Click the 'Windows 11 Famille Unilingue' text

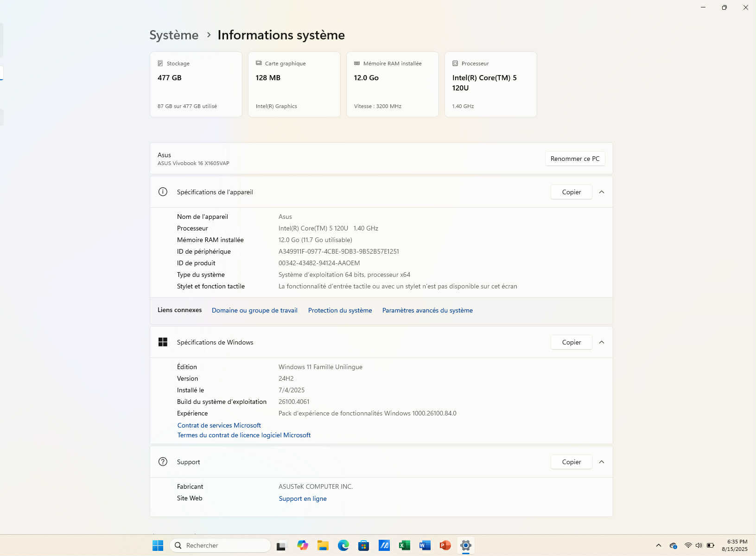click(x=320, y=367)
